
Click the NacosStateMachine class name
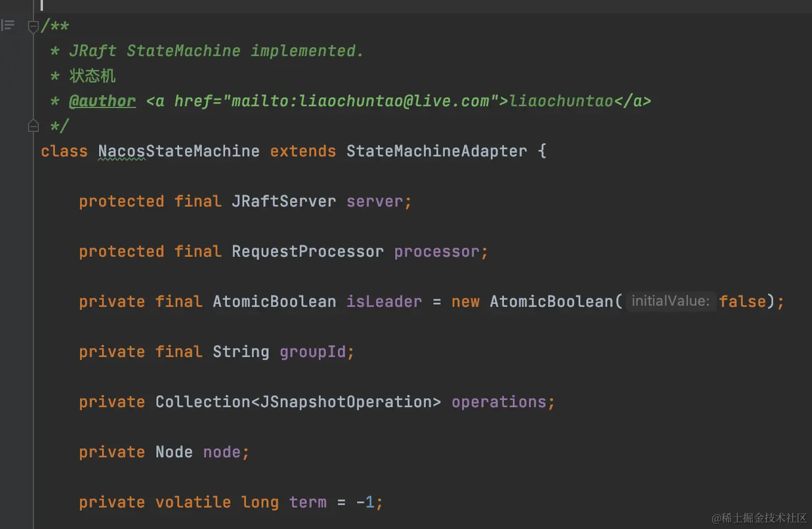(179, 151)
